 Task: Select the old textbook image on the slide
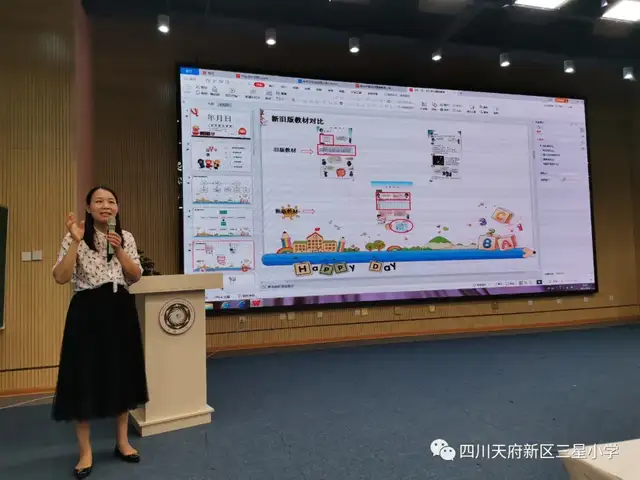tap(336, 152)
